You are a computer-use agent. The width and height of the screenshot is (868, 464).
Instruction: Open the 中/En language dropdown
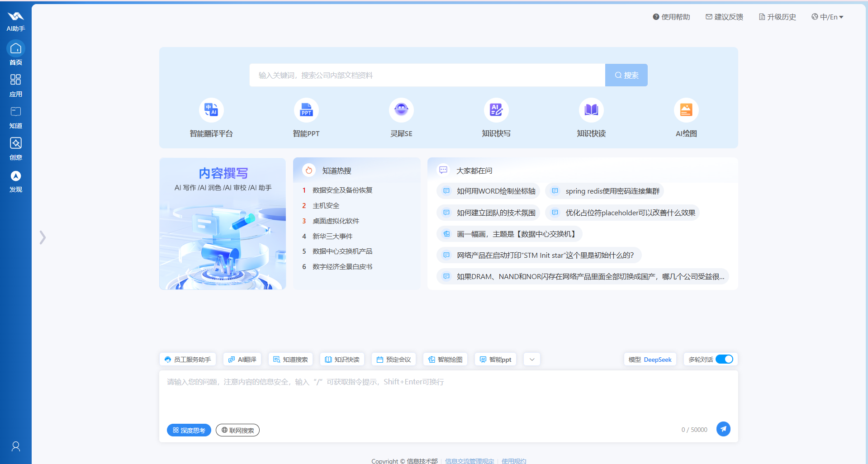827,17
